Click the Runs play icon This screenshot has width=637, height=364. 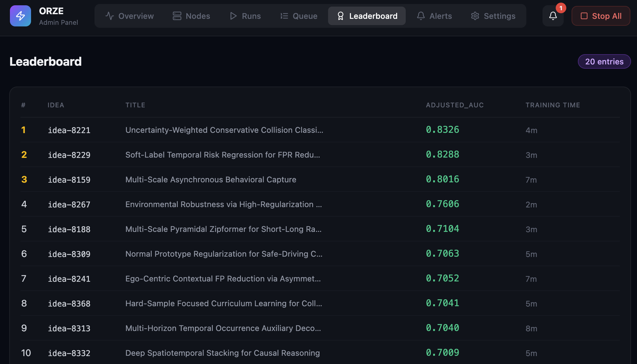233,16
